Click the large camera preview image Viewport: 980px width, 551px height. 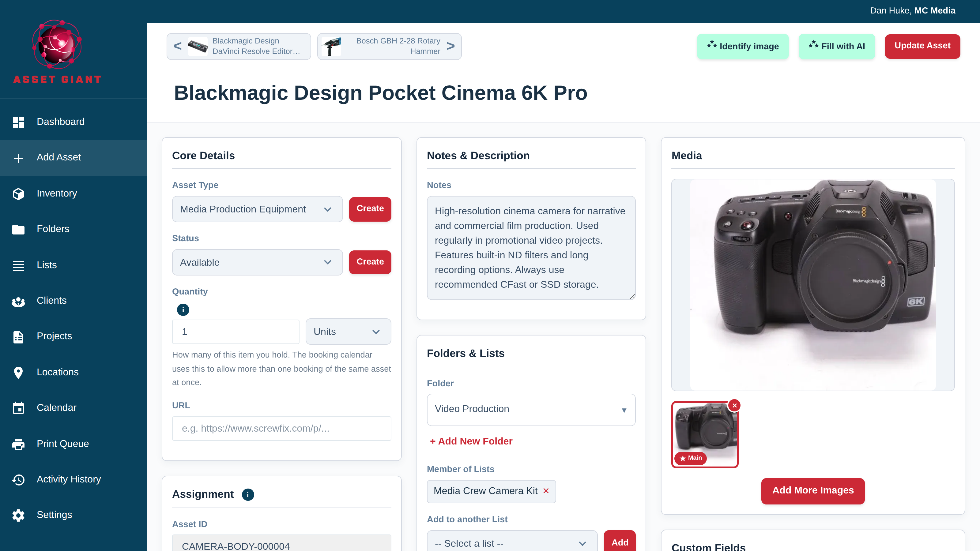(812, 285)
